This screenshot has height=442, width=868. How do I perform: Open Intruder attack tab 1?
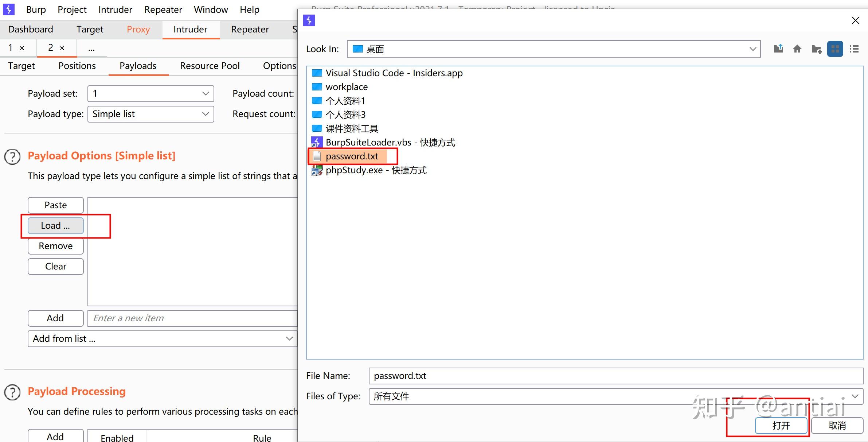pyautogui.click(x=11, y=48)
